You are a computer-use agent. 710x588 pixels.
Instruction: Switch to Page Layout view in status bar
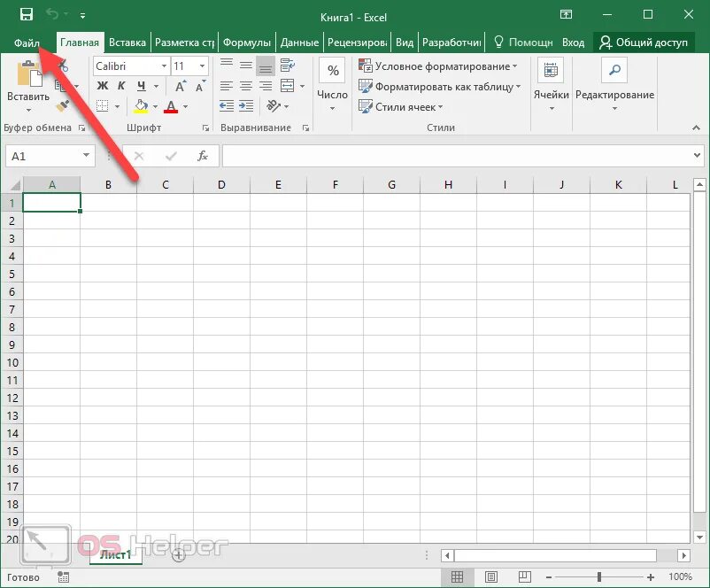click(x=491, y=577)
